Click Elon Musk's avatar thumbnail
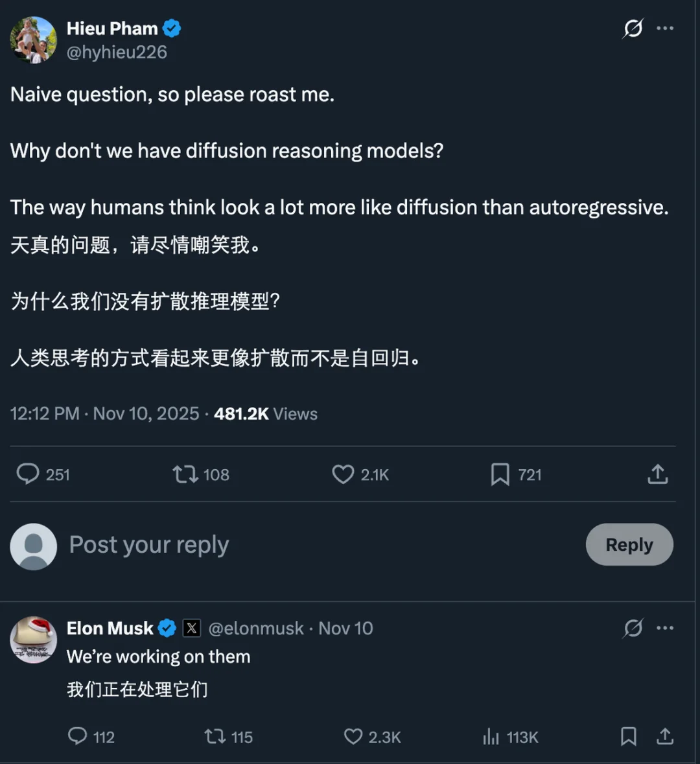 click(33, 640)
